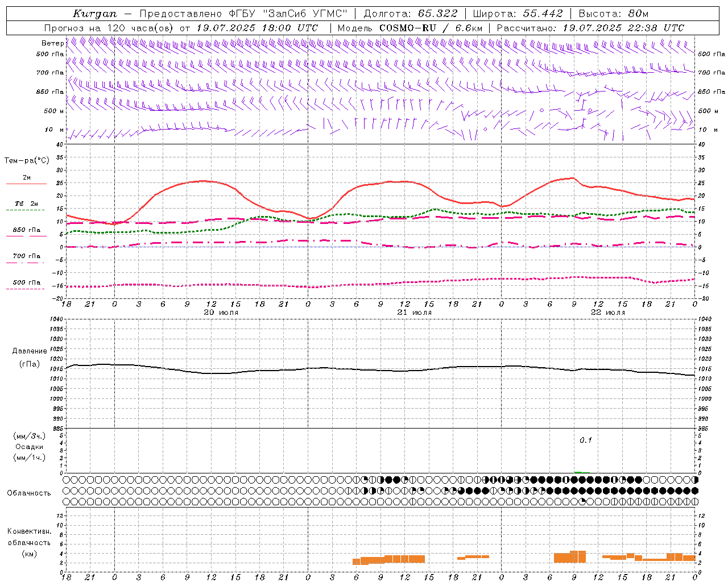The height and width of the screenshot is (582, 728).
Task: Click the "Тем-ра(°C)" temperature panel label
Action: pos(27,161)
